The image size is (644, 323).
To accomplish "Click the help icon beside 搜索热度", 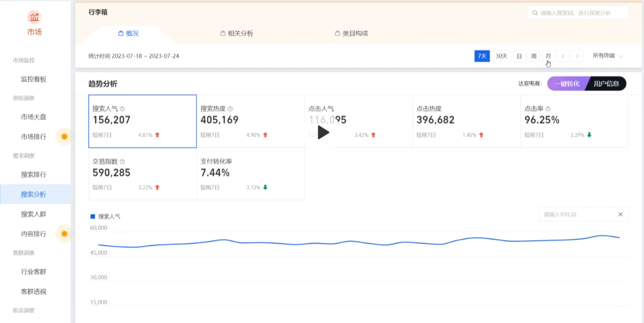I will [230, 109].
